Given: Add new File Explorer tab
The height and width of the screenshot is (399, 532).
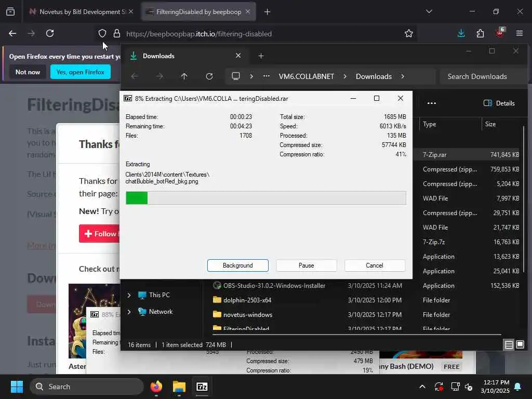Looking at the screenshot, I should [261, 56].
